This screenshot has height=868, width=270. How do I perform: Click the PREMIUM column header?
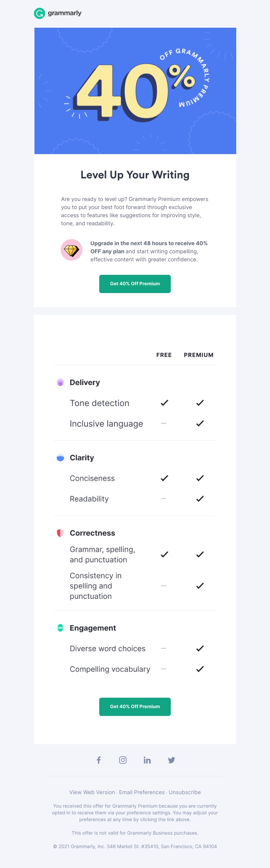(199, 355)
